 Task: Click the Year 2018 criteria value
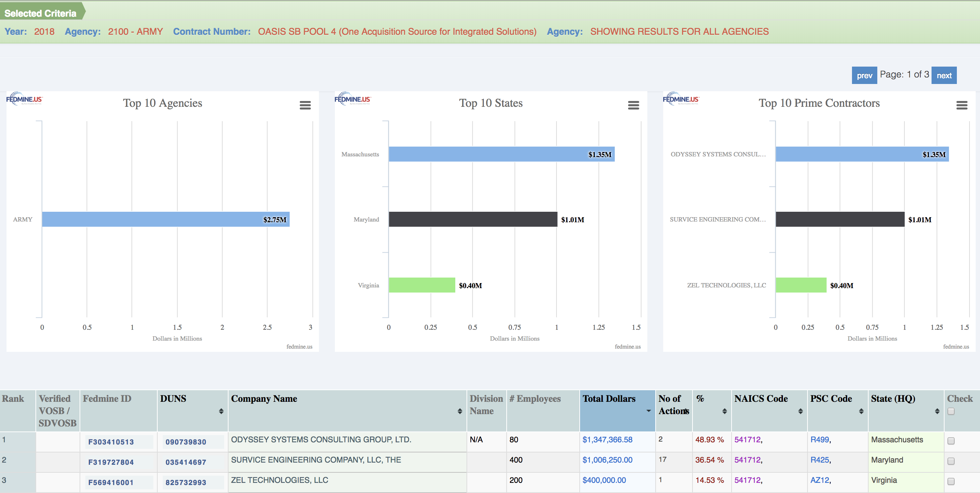(44, 31)
